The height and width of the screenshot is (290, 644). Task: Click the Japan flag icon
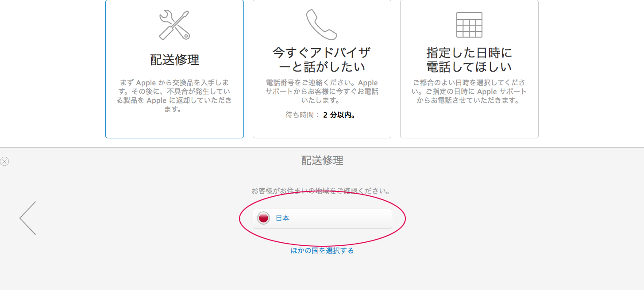tap(263, 218)
